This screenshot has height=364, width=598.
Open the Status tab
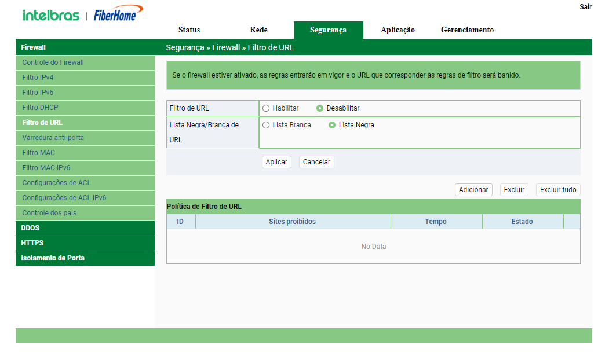click(x=189, y=30)
